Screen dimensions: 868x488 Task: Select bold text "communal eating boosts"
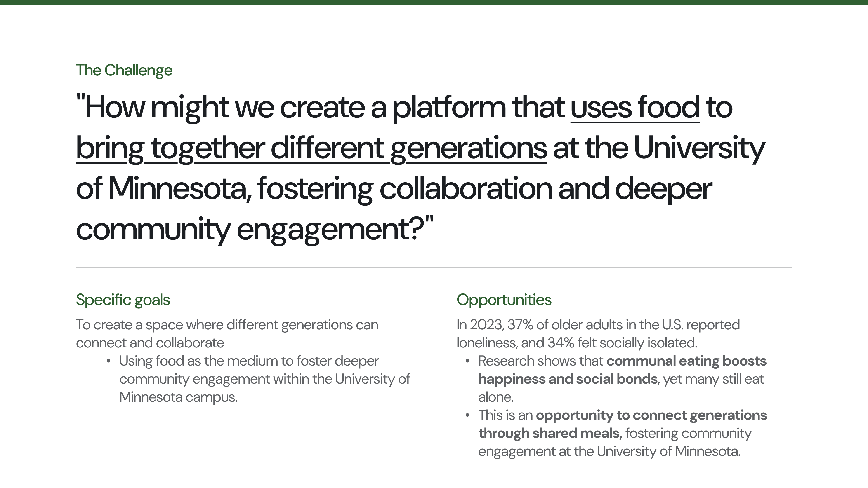pos(686,361)
